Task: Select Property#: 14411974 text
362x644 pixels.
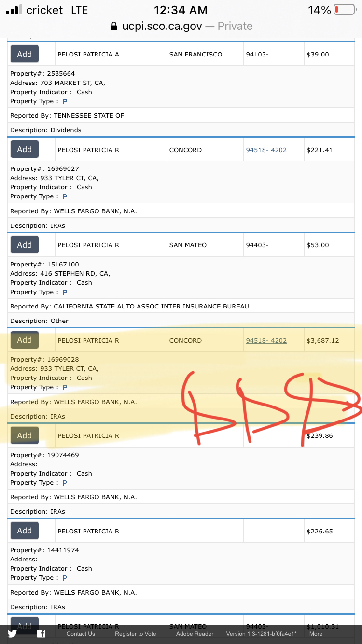Action: (x=44, y=550)
